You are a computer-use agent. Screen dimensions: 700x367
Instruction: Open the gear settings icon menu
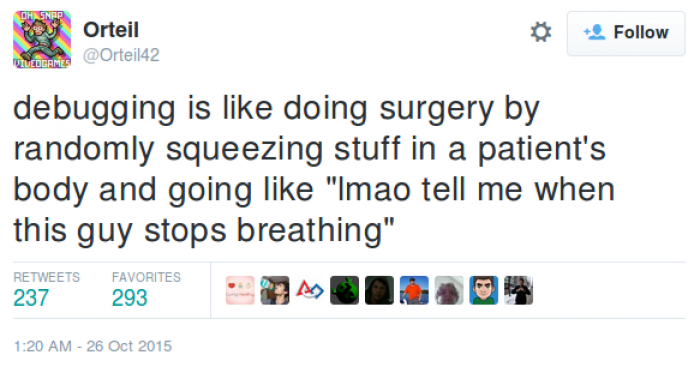(541, 32)
